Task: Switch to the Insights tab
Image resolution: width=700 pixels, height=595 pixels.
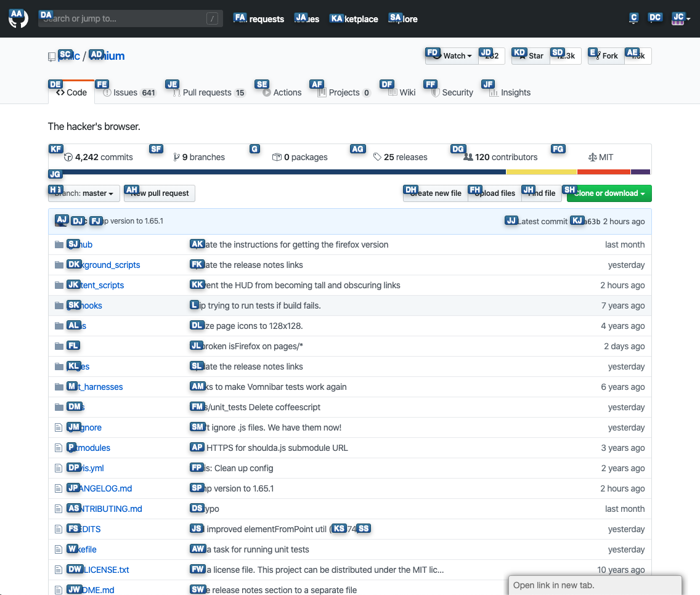Action: tap(510, 92)
